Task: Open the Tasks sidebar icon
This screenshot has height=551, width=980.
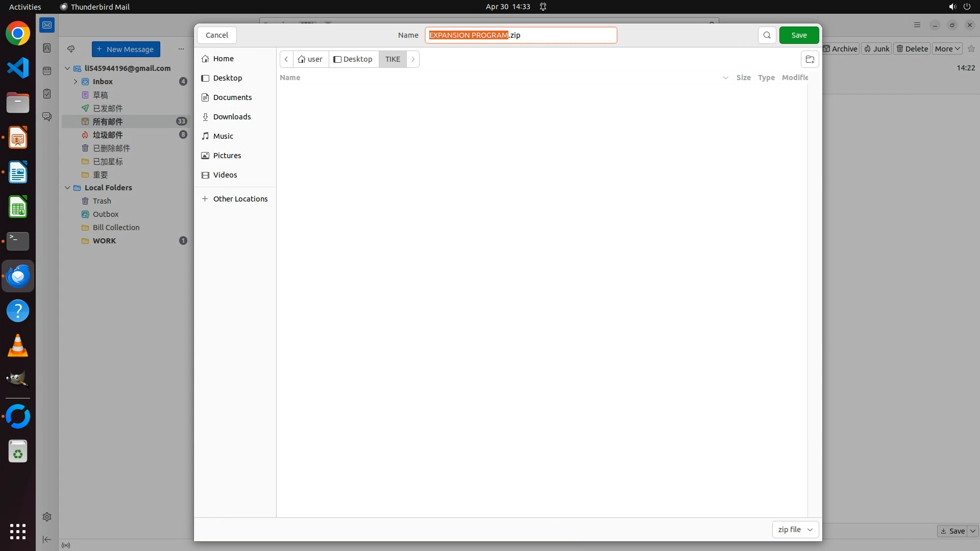Action: tap(47, 94)
